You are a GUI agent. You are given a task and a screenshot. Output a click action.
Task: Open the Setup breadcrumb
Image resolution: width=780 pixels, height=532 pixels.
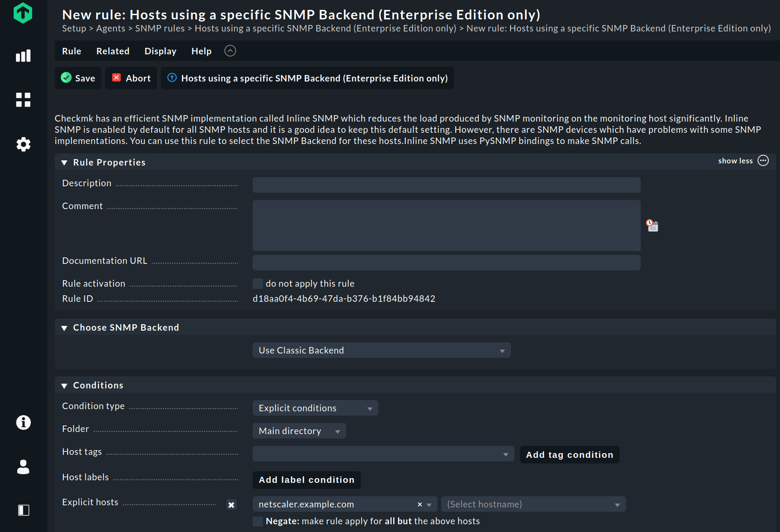(x=74, y=28)
